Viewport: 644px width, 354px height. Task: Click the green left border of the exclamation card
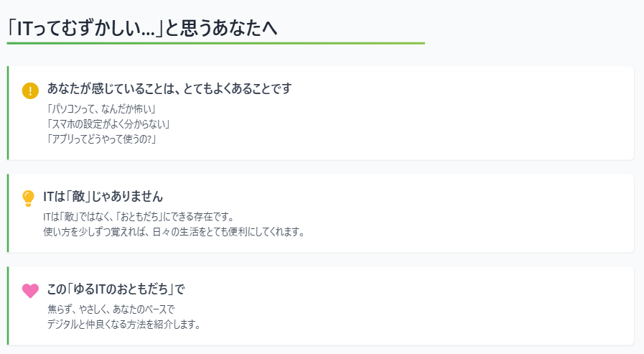[x=8, y=113]
